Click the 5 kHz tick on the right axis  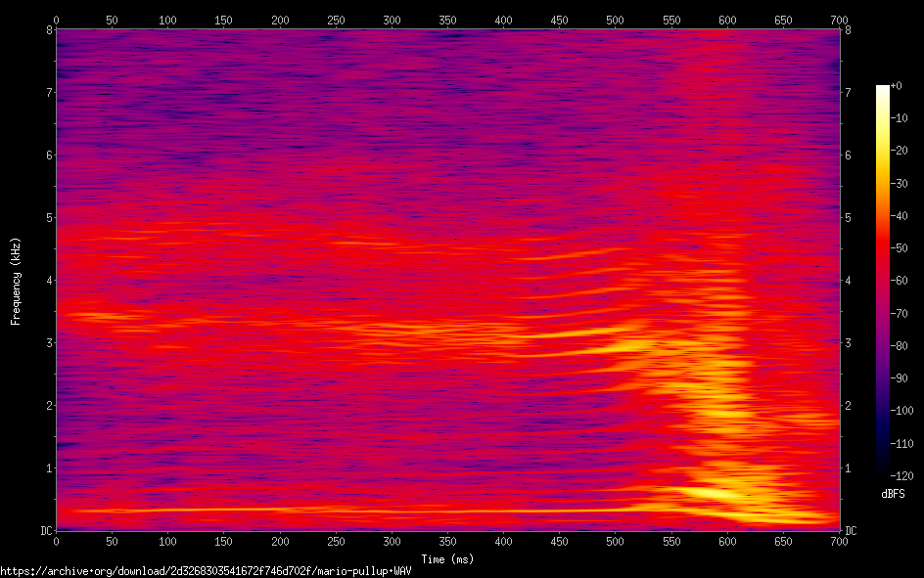click(848, 218)
